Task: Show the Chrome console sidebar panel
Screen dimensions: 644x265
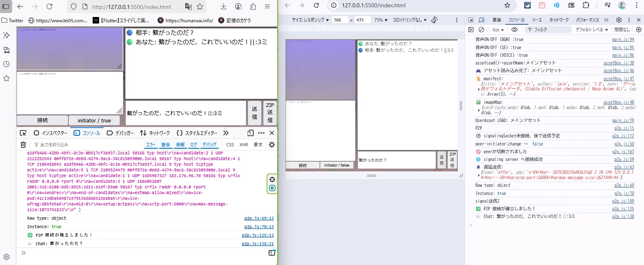Action: [x=471, y=30]
